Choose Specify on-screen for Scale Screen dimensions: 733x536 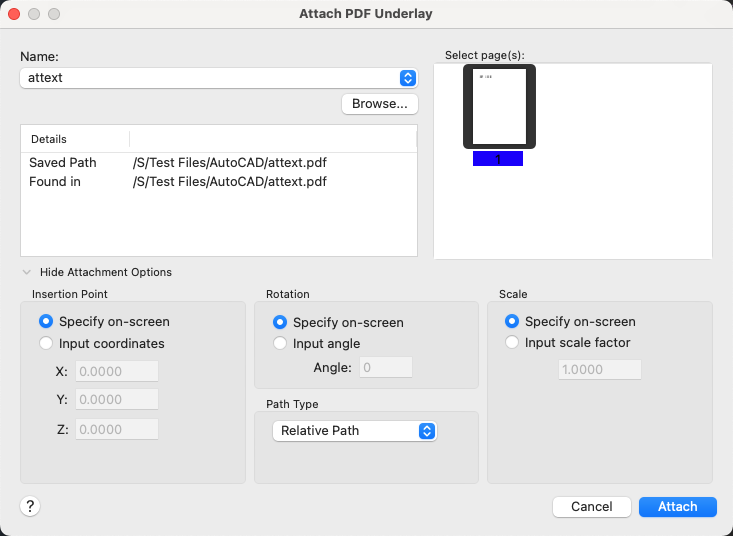[512, 322]
